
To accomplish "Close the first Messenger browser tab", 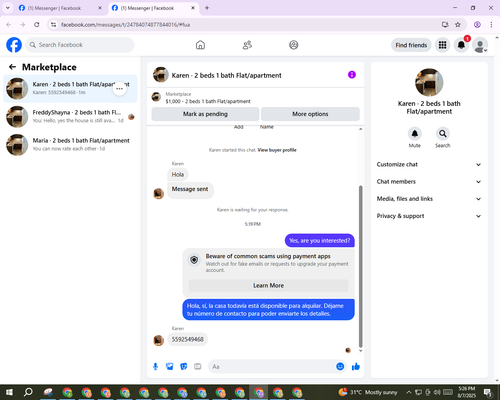I will pos(100,8).
